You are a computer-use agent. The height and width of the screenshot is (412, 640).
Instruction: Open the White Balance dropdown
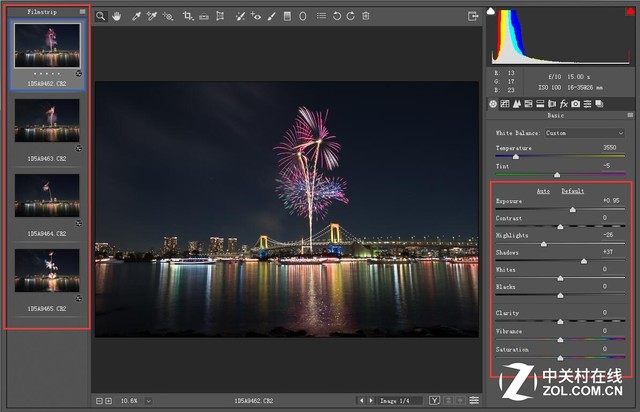tap(584, 133)
